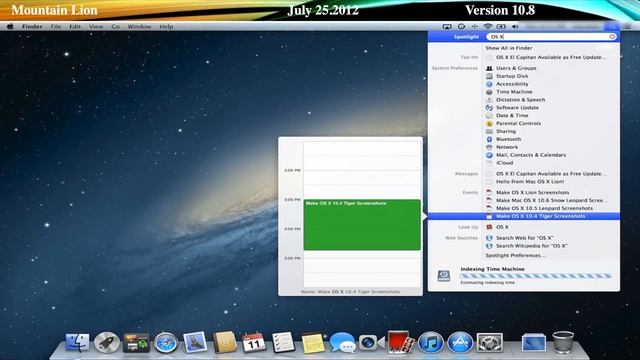This screenshot has width=640, height=360.
Task: Open Finder from the Dock
Action: pyautogui.click(x=77, y=342)
